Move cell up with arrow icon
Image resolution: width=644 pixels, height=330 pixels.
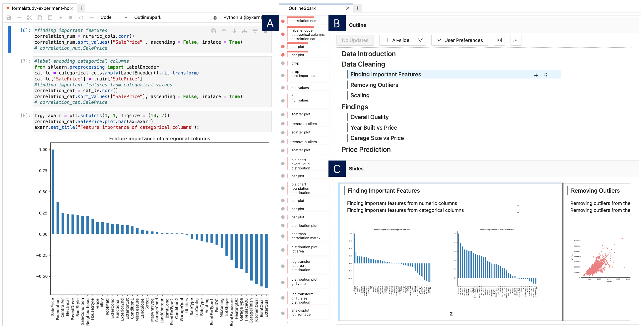coord(224,31)
